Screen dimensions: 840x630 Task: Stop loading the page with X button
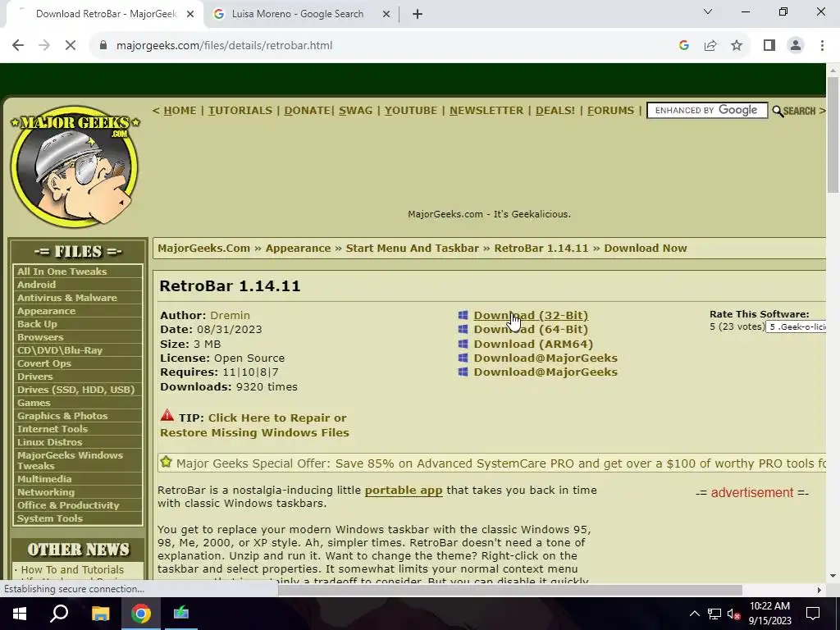[71, 46]
